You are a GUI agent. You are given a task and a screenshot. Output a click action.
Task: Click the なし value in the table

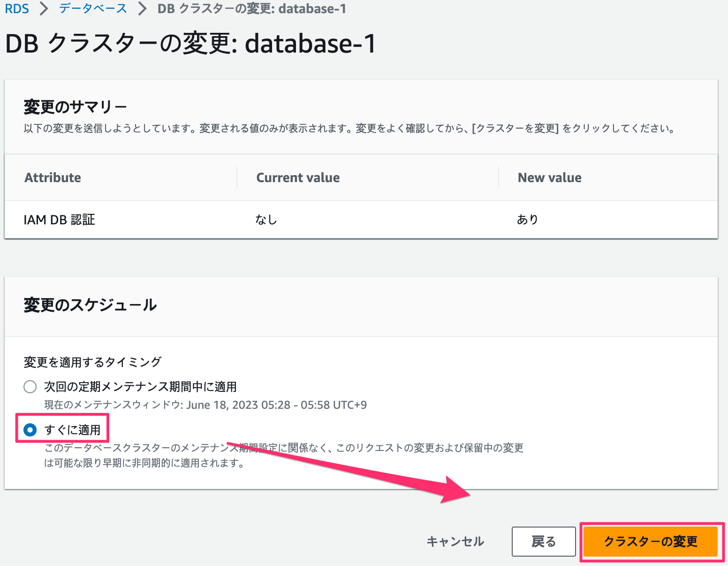(x=266, y=219)
